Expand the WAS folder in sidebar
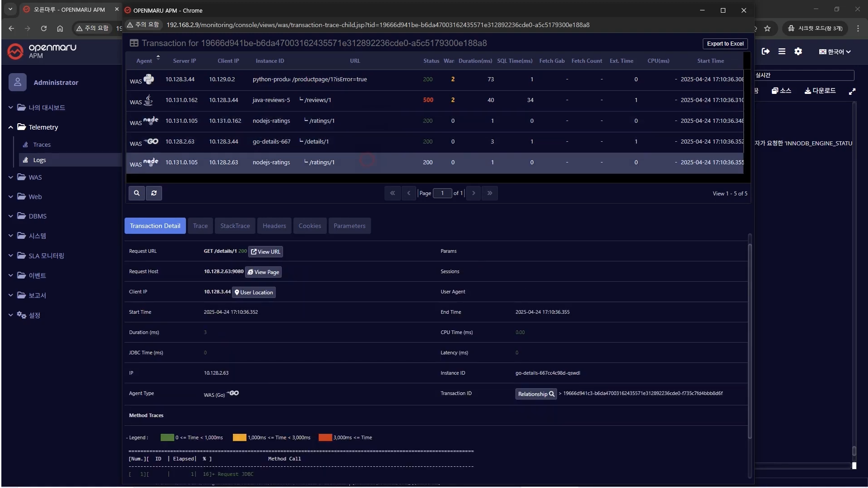 35,177
